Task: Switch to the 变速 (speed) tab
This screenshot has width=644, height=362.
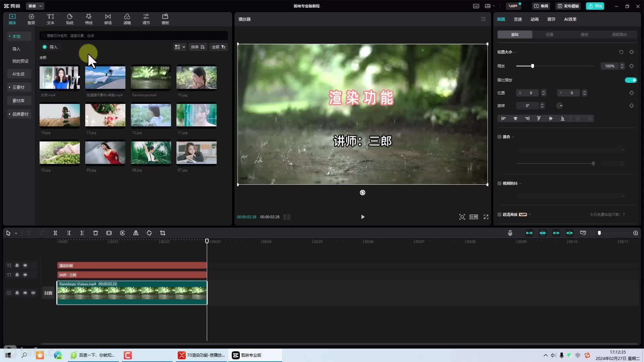Action: click(x=518, y=19)
